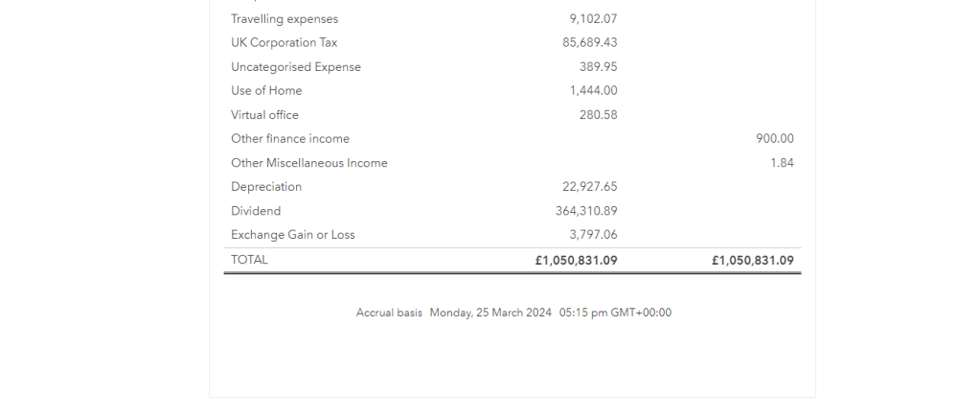Click the Dividend account name

tap(256, 211)
